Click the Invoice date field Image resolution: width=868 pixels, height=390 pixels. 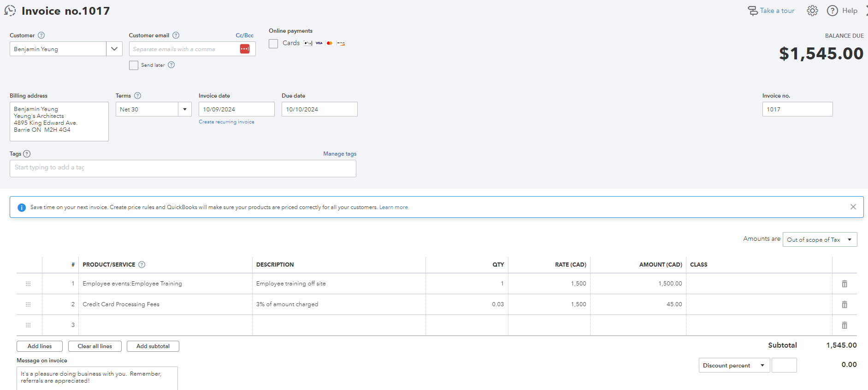click(236, 109)
